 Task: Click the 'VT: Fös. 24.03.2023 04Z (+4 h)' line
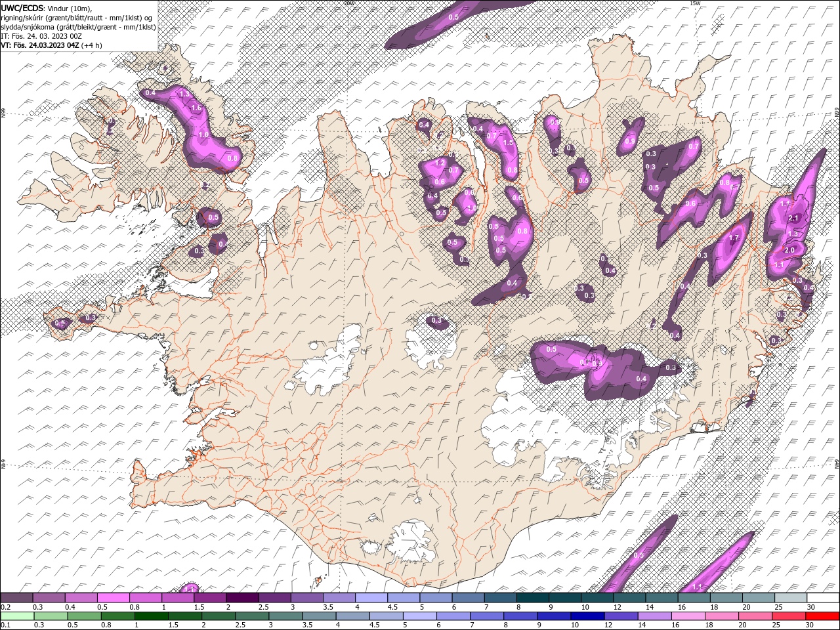tap(52, 45)
